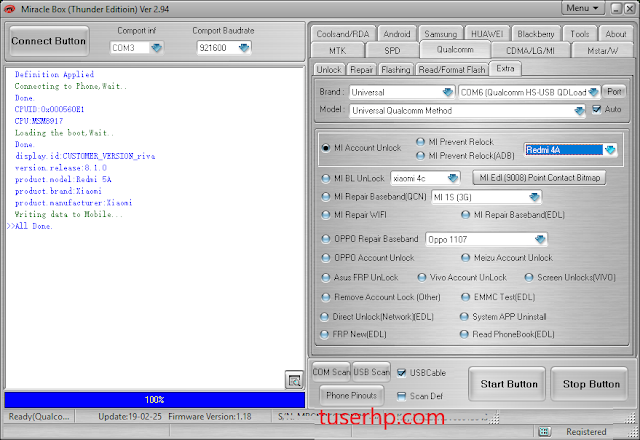This screenshot has width=640, height=440.
Task: Open the Read/Format Flash sub-tab
Action: 452,70
